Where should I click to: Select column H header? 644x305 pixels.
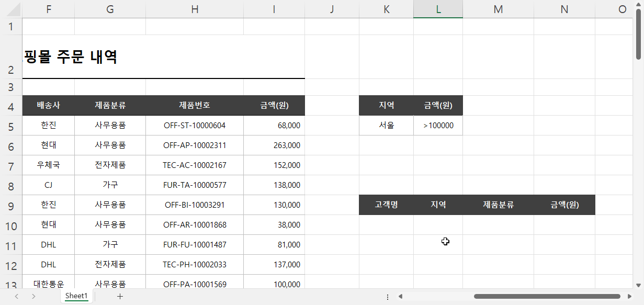tap(195, 9)
